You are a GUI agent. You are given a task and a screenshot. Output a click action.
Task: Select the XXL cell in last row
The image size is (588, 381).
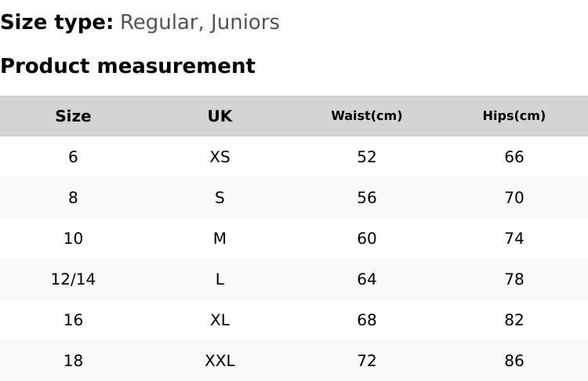220,361
